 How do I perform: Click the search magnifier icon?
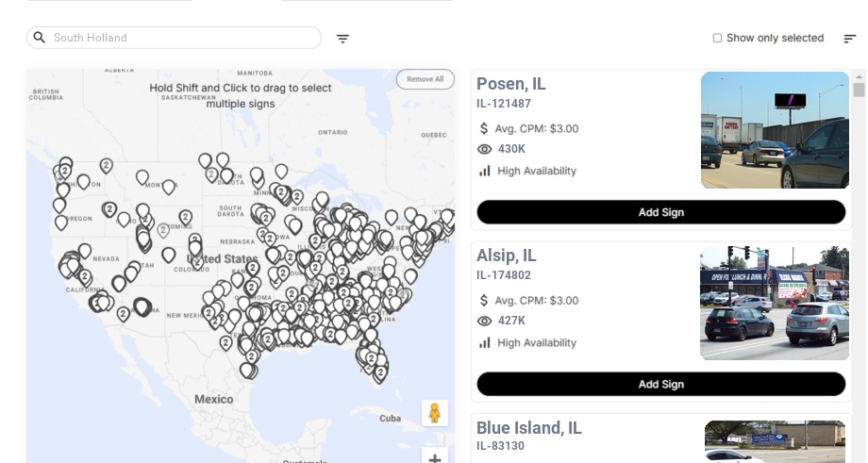[39, 38]
